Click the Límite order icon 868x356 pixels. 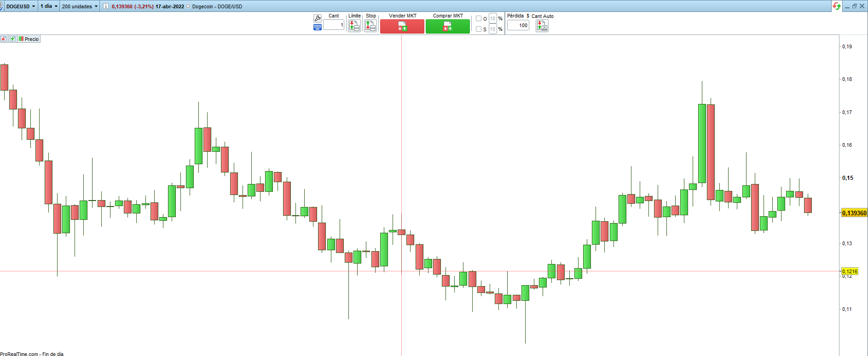pyautogui.click(x=354, y=26)
